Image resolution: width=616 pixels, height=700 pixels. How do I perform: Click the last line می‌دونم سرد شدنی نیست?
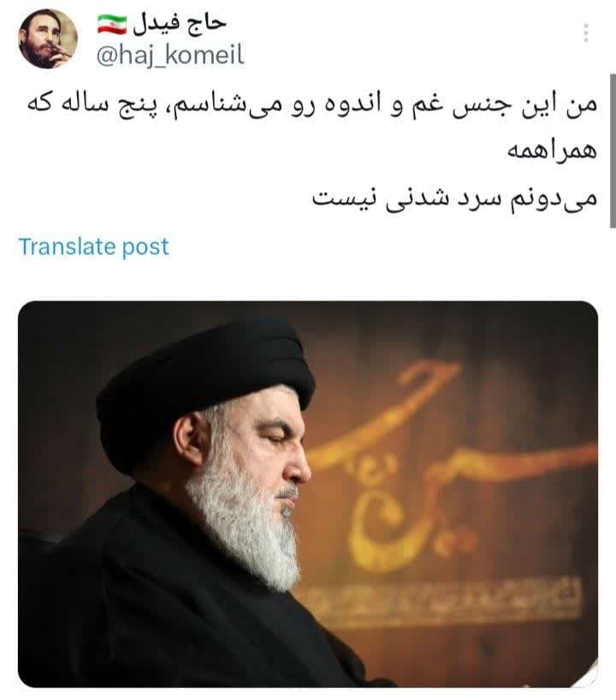(454, 199)
